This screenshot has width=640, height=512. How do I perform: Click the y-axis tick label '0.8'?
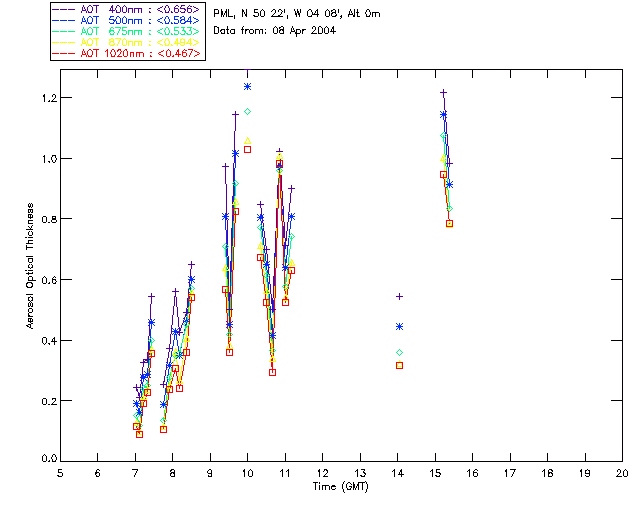click(x=49, y=219)
